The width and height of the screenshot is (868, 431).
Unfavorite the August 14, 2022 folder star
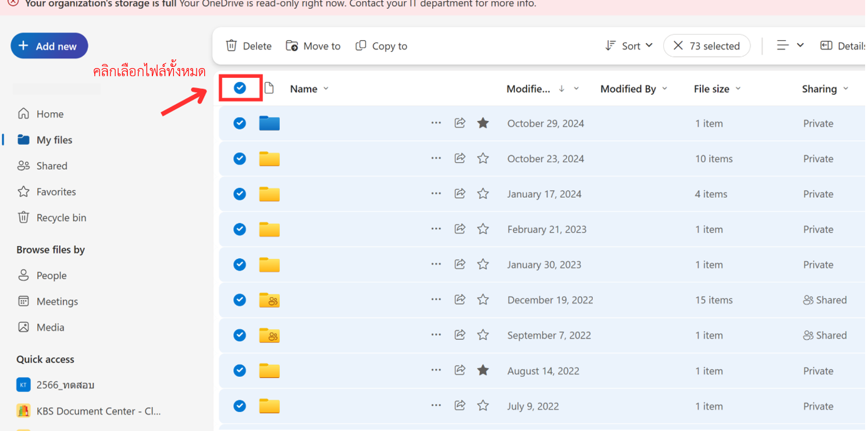(x=483, y=371)
